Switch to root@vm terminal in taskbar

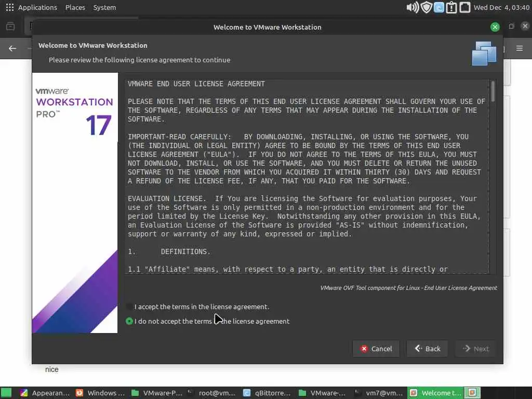pos(212,393)
